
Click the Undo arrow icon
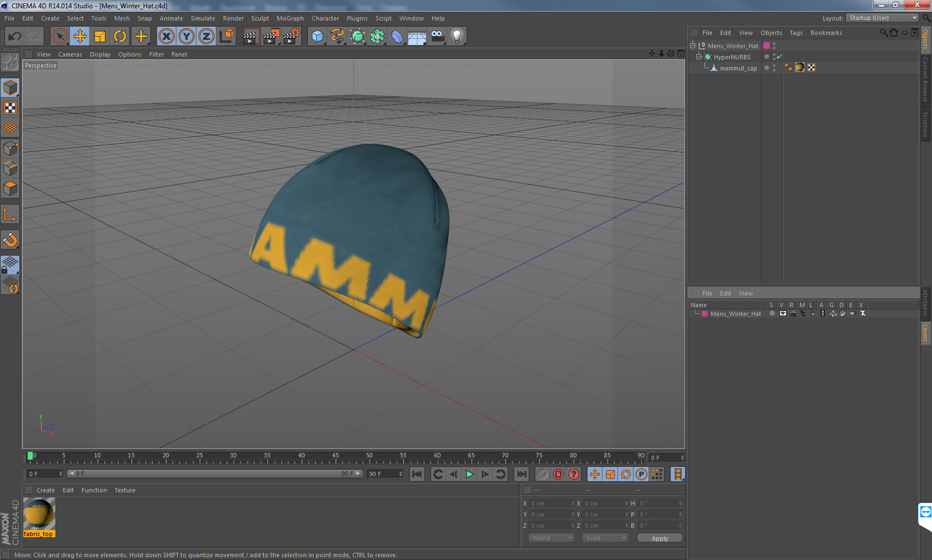coord(15,37)
